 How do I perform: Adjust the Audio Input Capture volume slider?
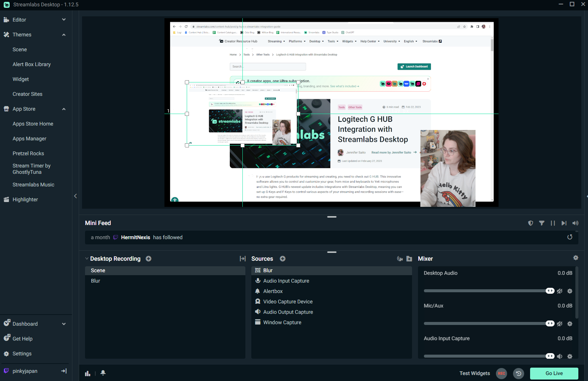489,356
